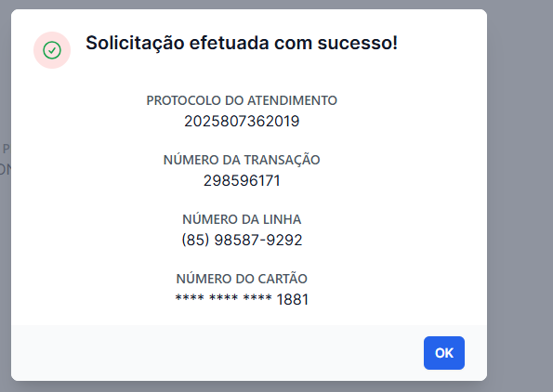This screenshot has width=553, height=392.
Task: Click the transaction number 298596171
Action: pyautogui.click(x=242, y=181)
